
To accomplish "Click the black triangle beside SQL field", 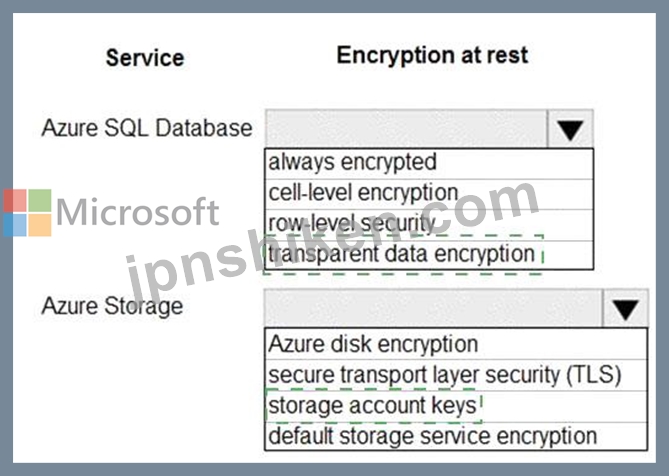I will pos(570,131).
